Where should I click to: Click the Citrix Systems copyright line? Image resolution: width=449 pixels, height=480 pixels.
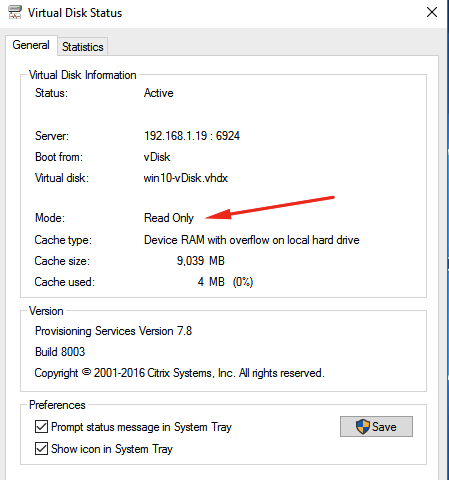[x=179, y=373]
